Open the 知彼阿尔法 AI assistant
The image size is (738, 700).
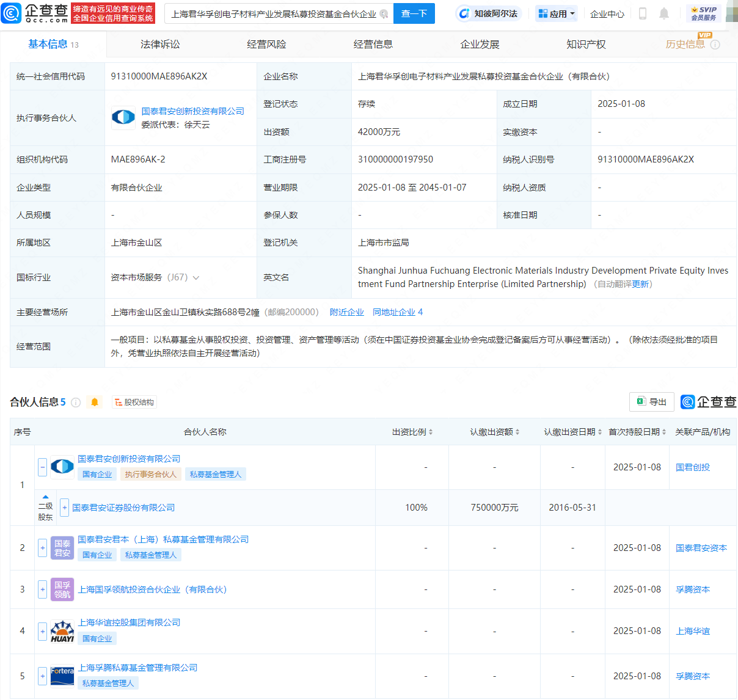(x=488, y=13)
